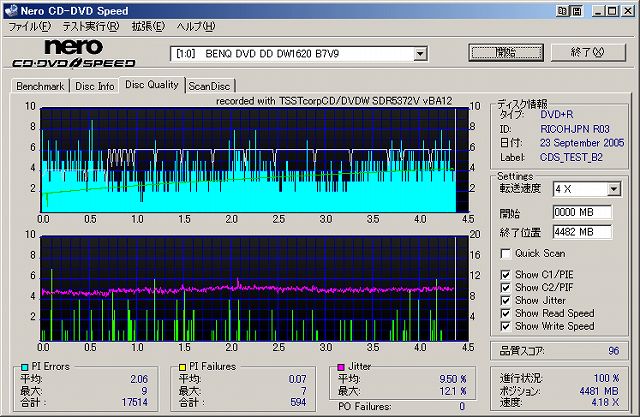
Task: Select the Disc Quality tab
Action: (x=151, y=84)
